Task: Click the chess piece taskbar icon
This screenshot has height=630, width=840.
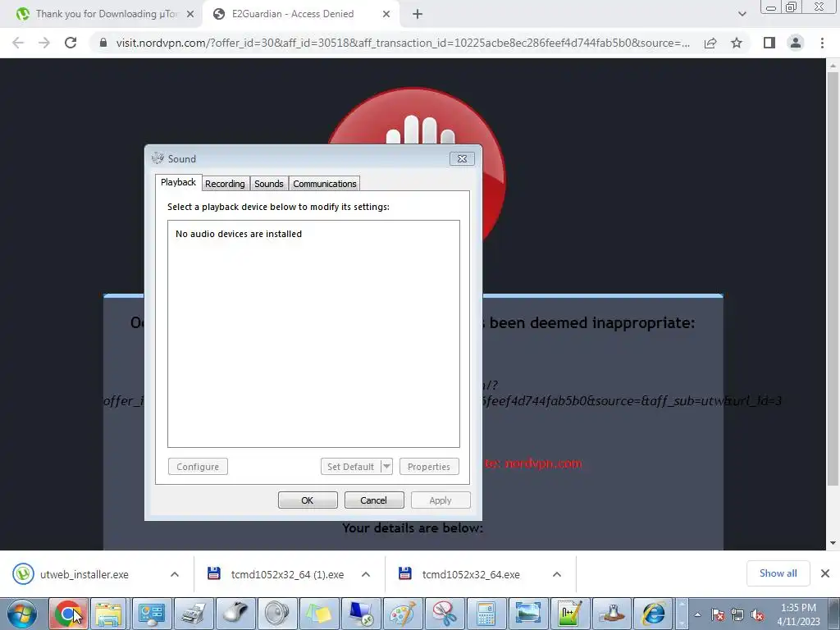Action: pyautogui.click(x=611, y=614)
